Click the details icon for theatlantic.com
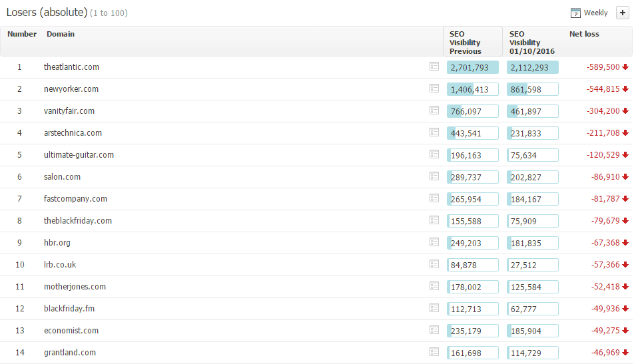Screen dimensions: 636x364 tap(434, 67)
